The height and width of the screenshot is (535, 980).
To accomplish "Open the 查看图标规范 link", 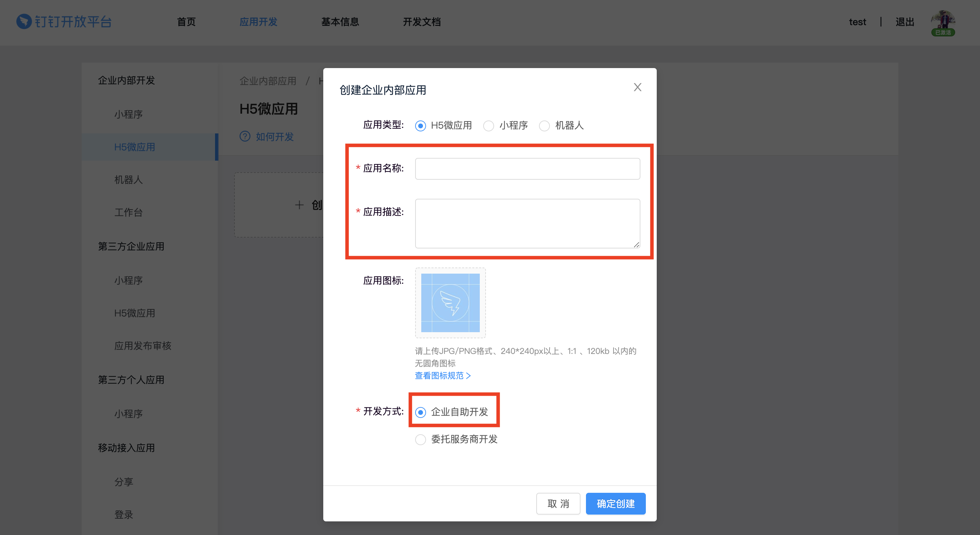I will point(442,376).
